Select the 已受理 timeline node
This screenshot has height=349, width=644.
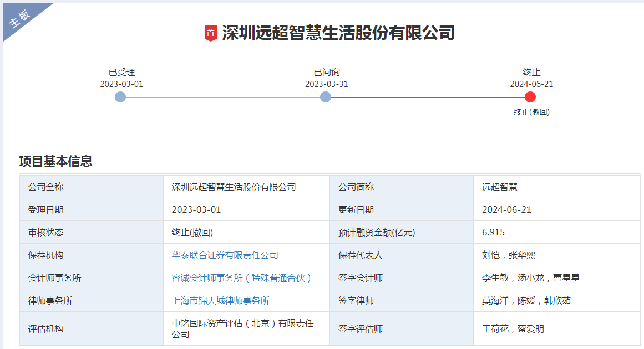click(x=120, y=97)
